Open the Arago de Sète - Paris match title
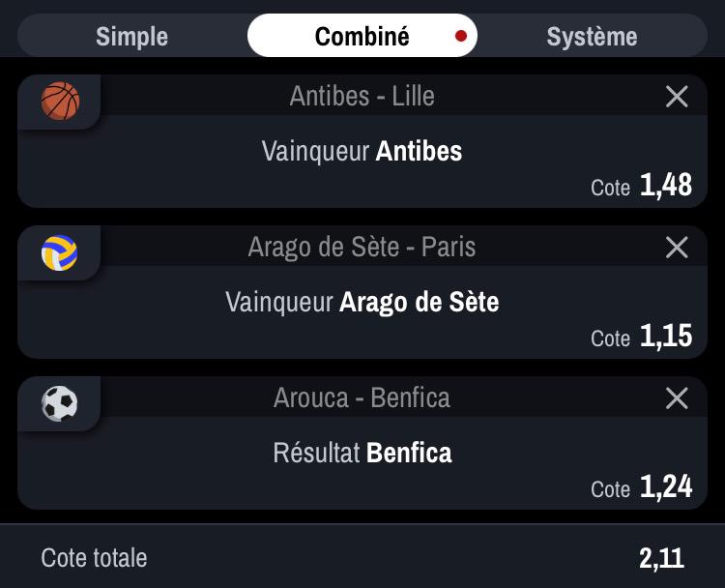 click(x=362, y=247)
